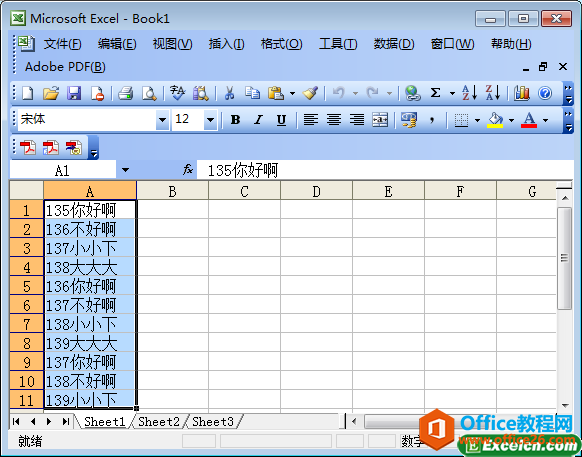Screen dimensions: 582x457
Task: Save the workbook with the floppy icon
Action: coord(74,93)
